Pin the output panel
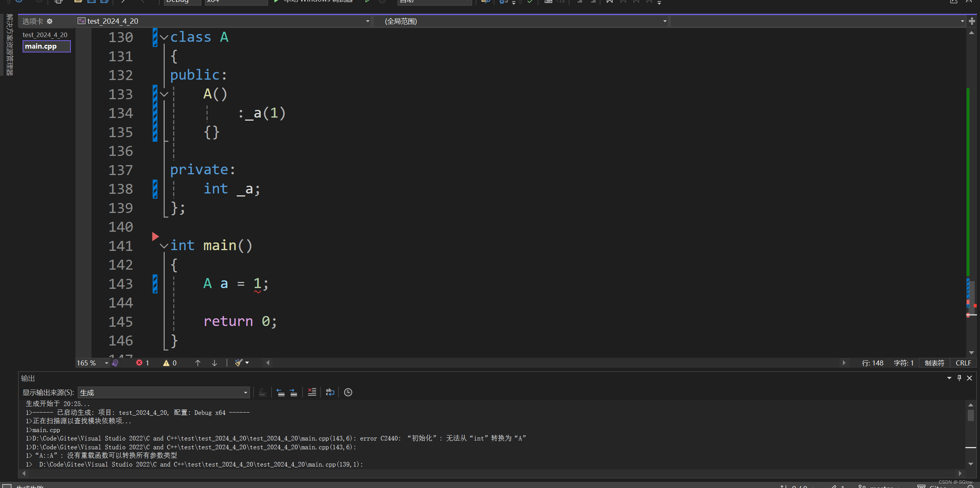The width and height of the screenshot is (980, 488). (959, 378)
